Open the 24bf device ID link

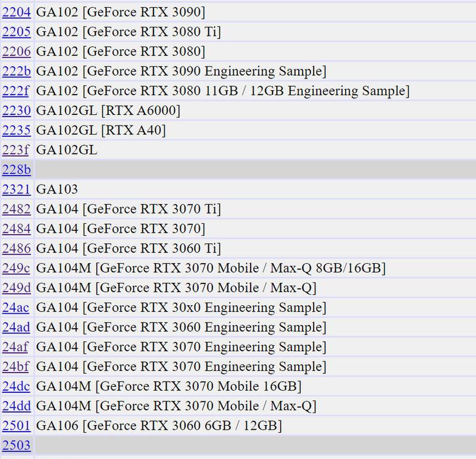click(15, 366)
